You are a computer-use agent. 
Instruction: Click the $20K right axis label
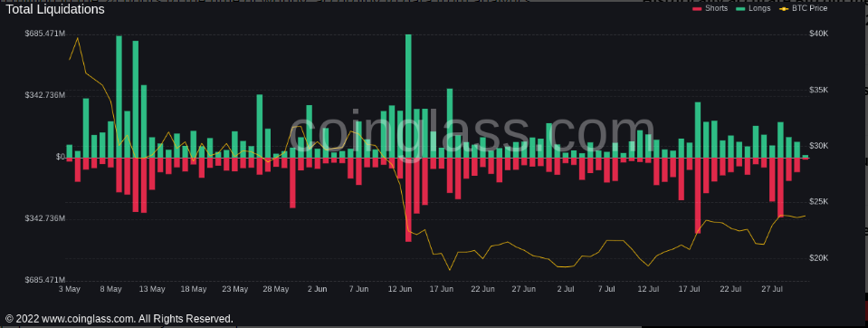[819, 258]
